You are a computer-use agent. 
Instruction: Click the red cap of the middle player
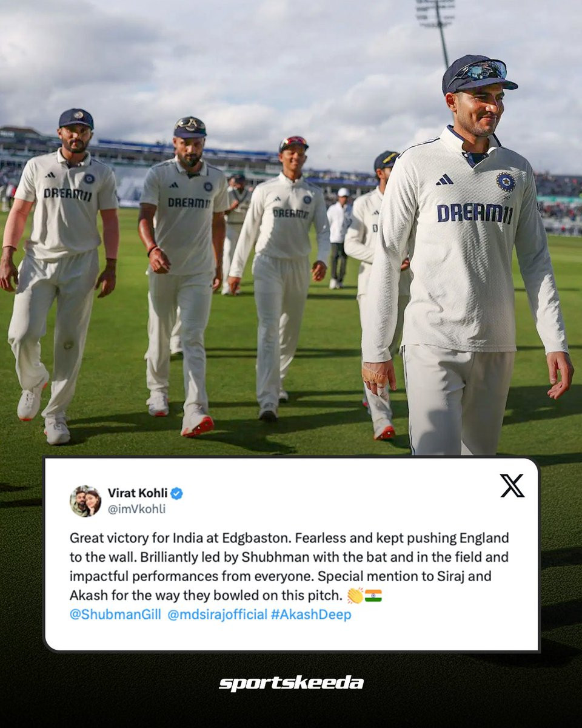point(293,143)
